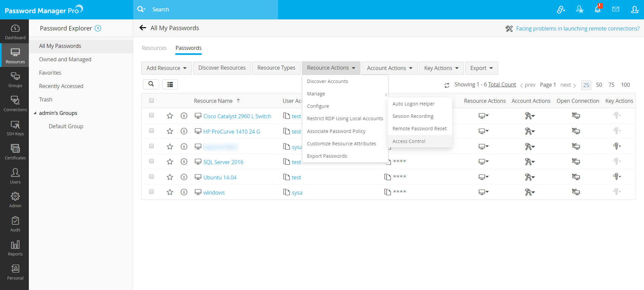Refresh the password list
This screenshot has width=644, height=290.
tap(447, 85)
